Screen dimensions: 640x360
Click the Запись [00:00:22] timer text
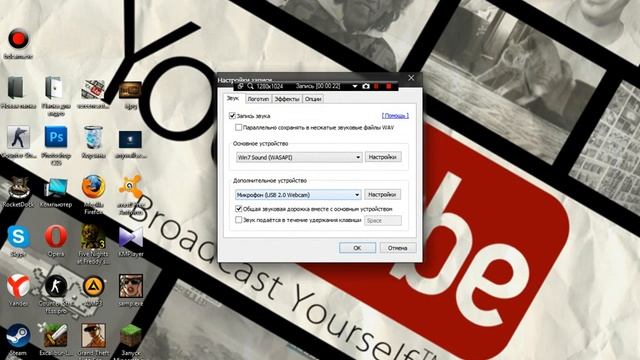pyautogui.click(x=318, y=86)
